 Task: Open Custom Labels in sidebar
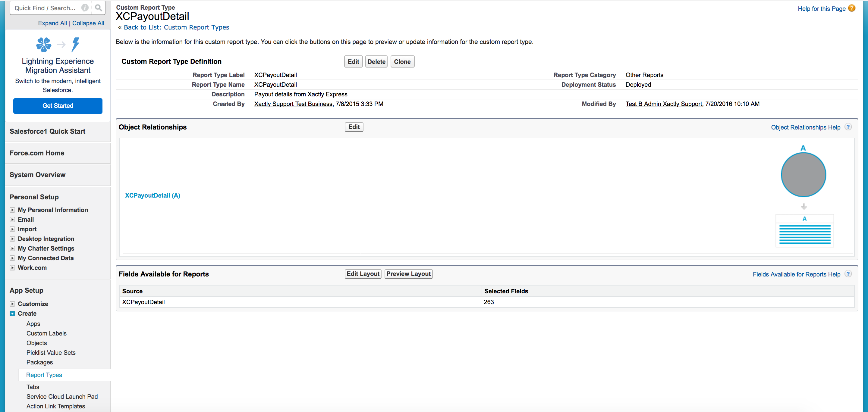point(46,333)
